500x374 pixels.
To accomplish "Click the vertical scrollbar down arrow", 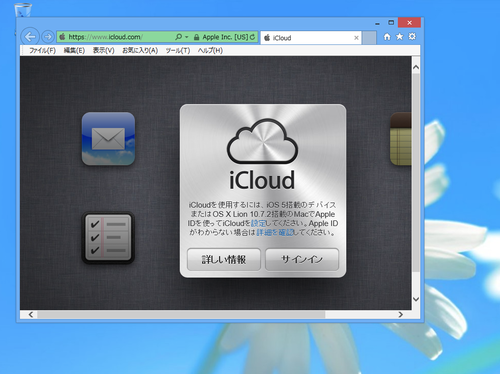I will (x=416, y=299).
